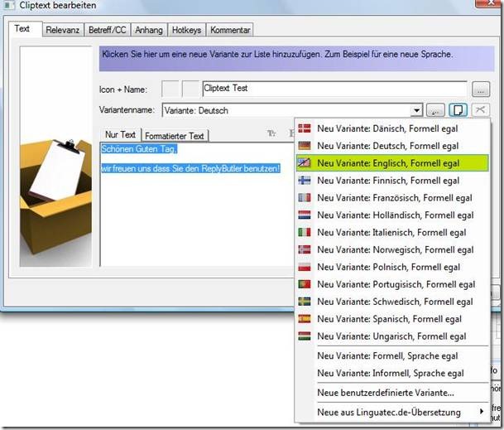Viewport: 504px width, 430px height.
Task: Click the ellipsis button beside Cliptext Test
Action: [x=481, y=89]
